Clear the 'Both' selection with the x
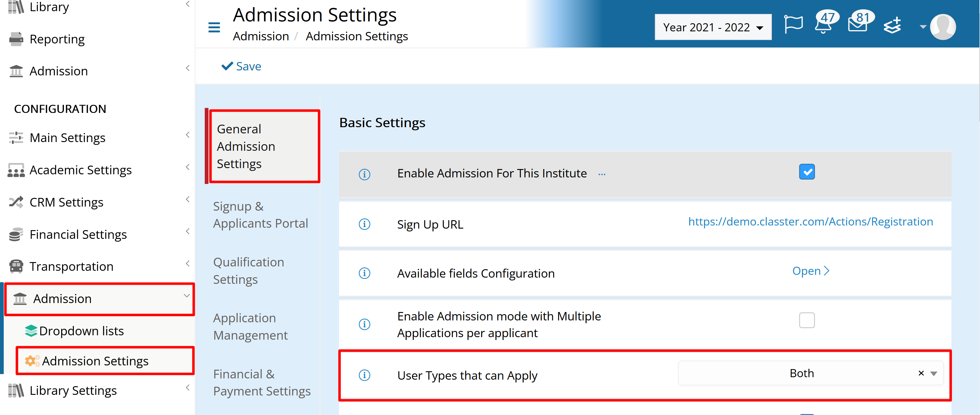 pos(921,373)
